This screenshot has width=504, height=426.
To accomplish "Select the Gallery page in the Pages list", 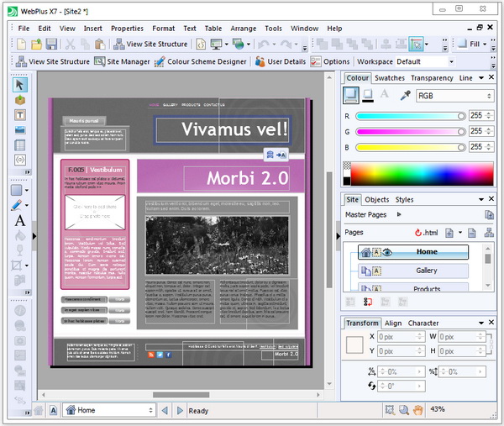I will coord(426,271).
